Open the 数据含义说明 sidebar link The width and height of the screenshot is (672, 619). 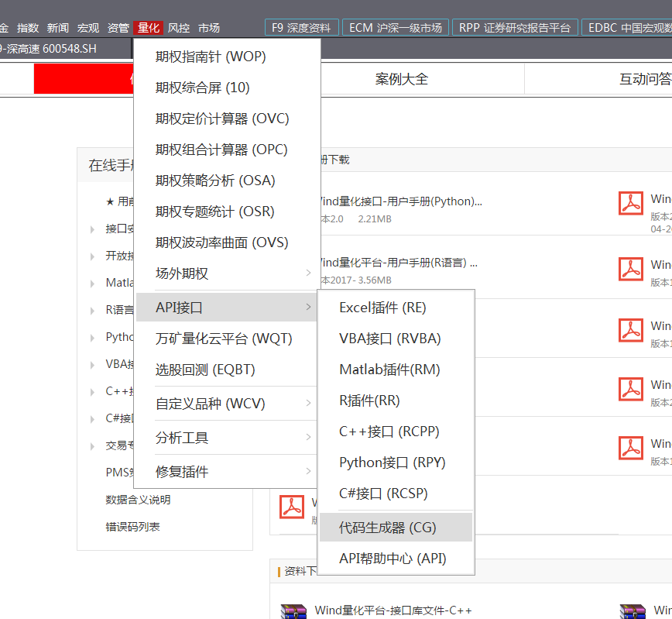click(138, 500)
